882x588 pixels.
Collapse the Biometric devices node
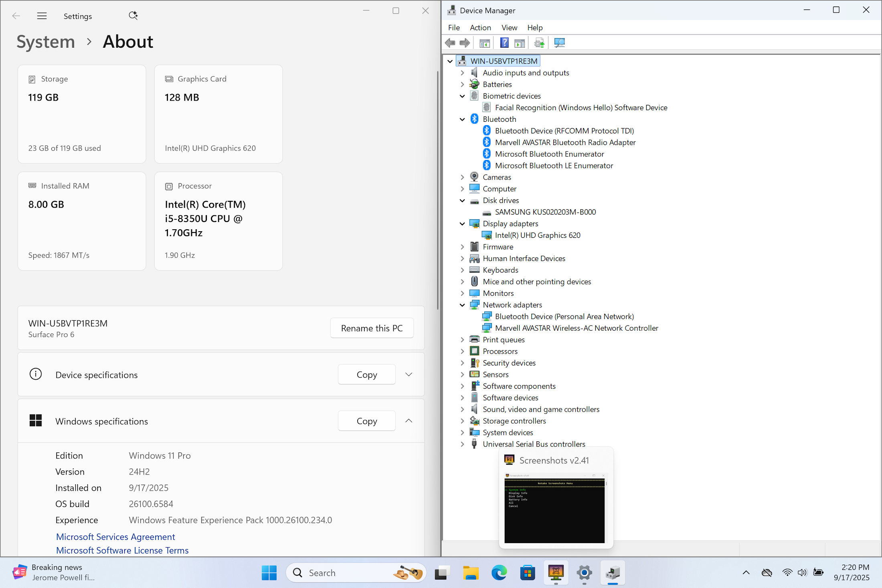tap(462, 96)
